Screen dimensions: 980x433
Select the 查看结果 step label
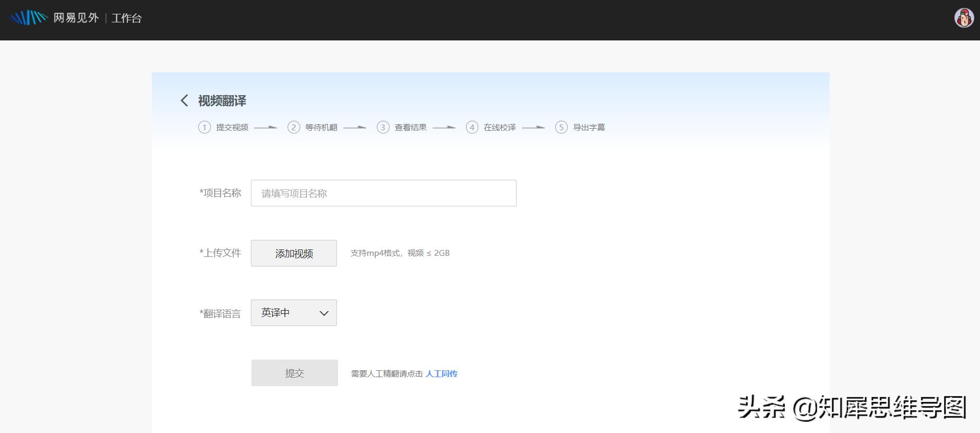[x=410, y=127]
